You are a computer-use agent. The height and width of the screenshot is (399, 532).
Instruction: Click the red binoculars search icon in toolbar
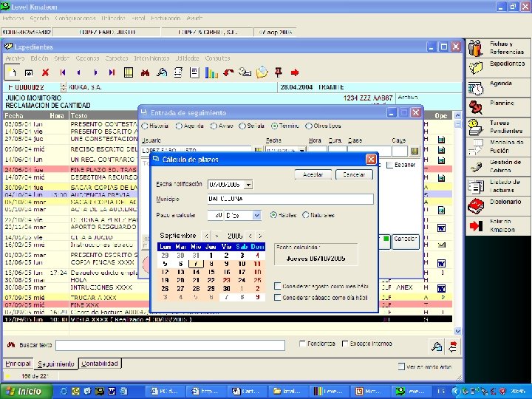pyautogui.click(x=146, y=72)
